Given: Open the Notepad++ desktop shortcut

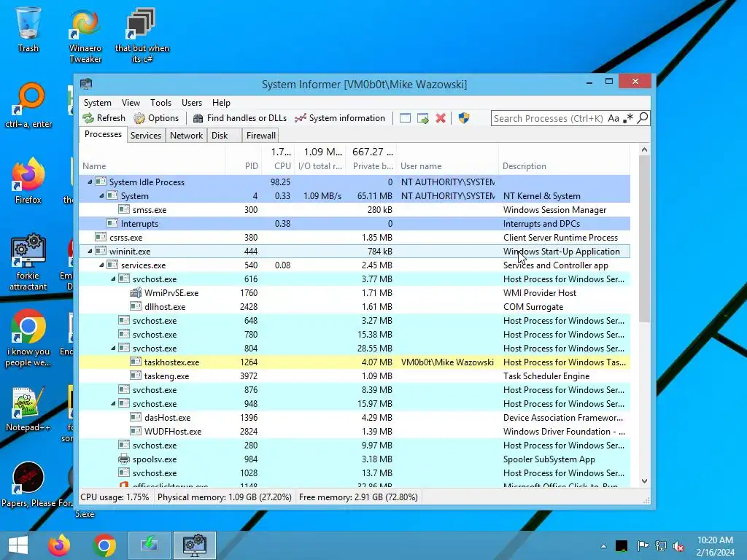Looking at the screenshot, I should coord(28,409).
